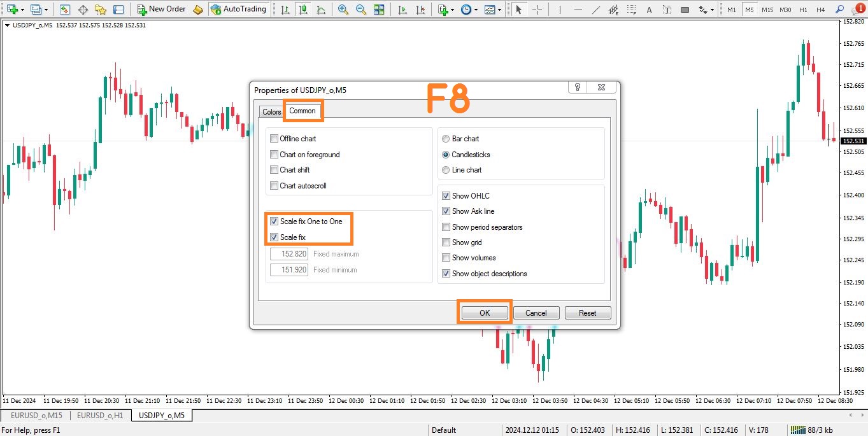Screen dimensions: 868x436
Task: Toggle the tile windows icon
Action: point(379,10)
